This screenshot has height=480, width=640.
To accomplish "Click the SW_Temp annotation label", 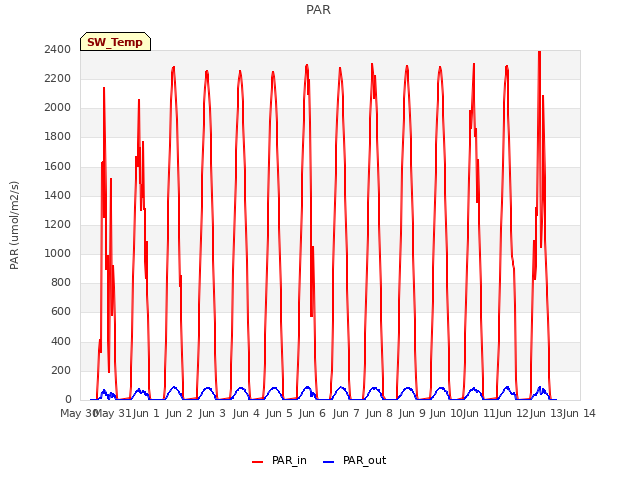I will [115, 42].
